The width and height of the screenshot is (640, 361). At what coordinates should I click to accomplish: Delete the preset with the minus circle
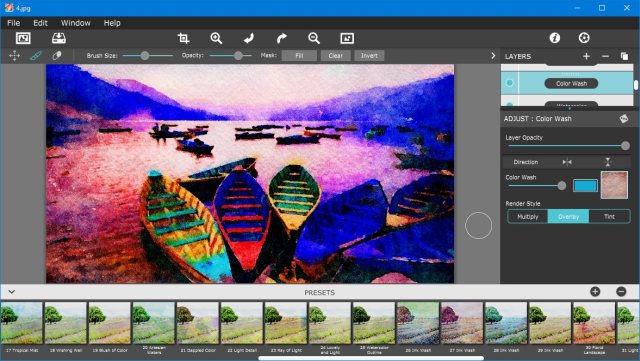point(621,292)
